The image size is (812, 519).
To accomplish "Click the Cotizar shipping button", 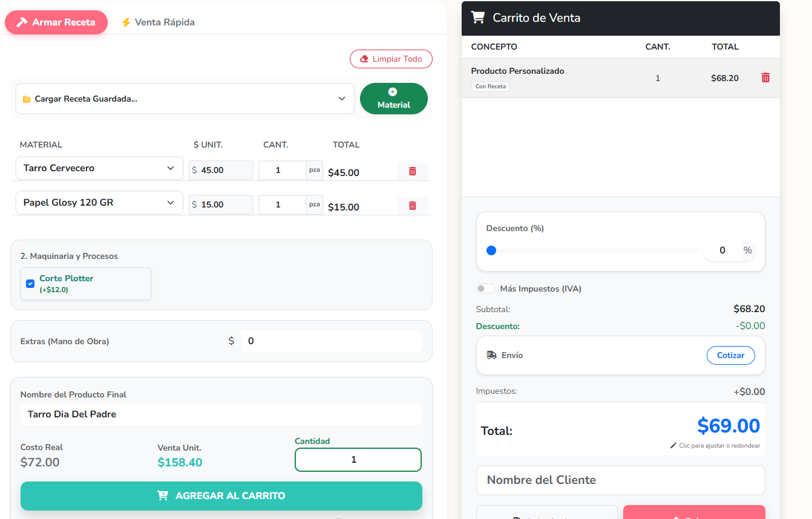I will (x=730, y=355).
